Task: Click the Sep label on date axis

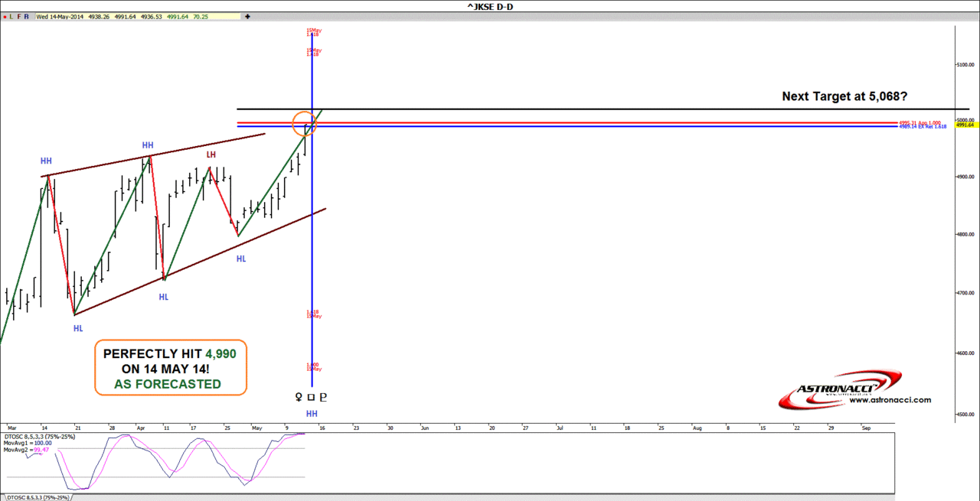Action: click(x=865, y=428)
